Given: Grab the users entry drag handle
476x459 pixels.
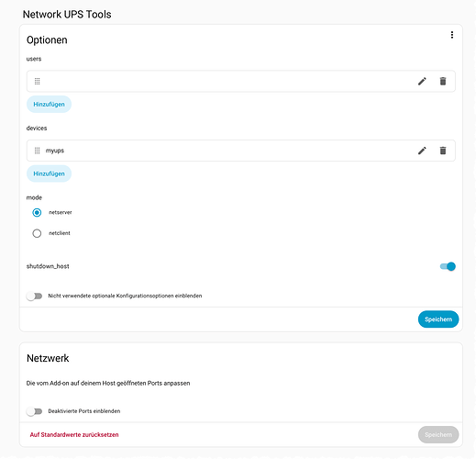Looking at the screenshot, I should pos(37,81).
